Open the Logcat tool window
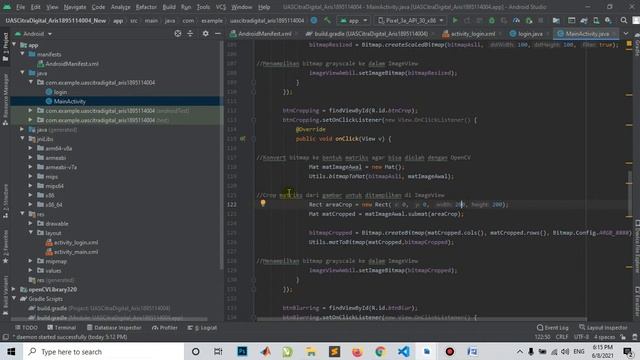Image resolution: width=640 pixels, height=360 pixels. pos(202,328)
